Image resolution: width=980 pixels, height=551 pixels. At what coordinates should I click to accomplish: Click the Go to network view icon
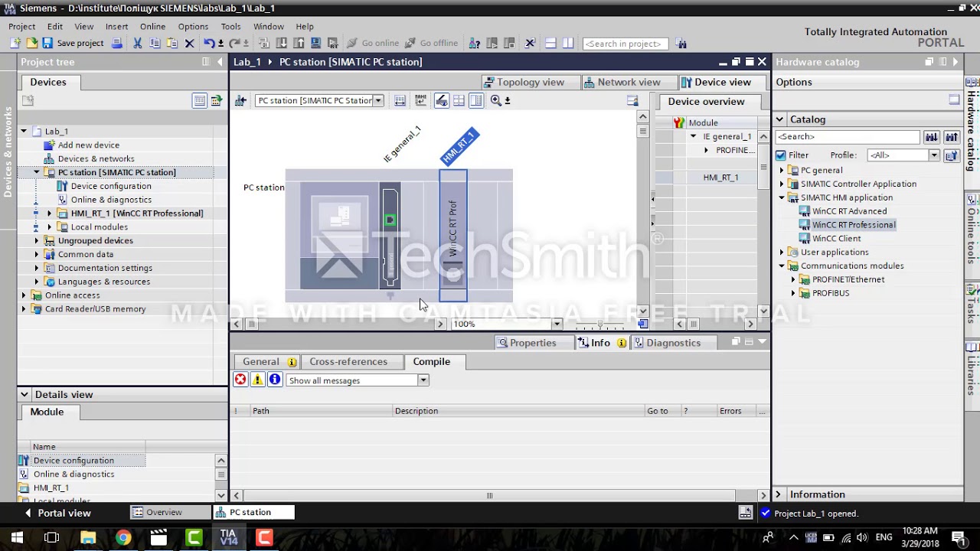pos(240,100)
